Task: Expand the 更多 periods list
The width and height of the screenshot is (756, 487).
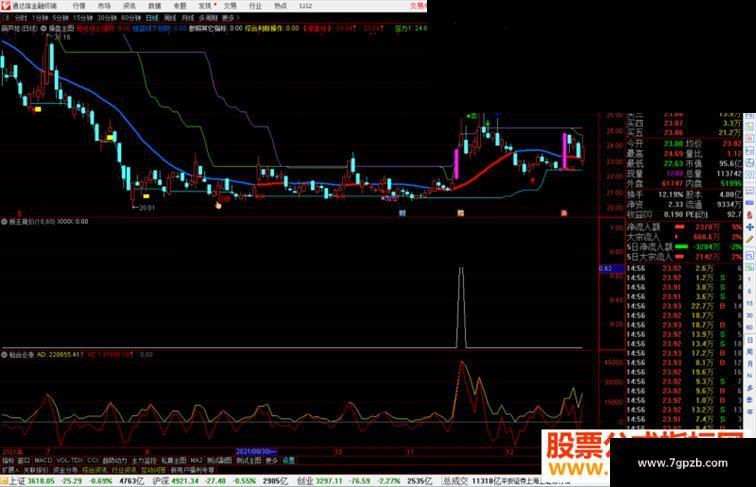Action: click(x=230, y=18)
